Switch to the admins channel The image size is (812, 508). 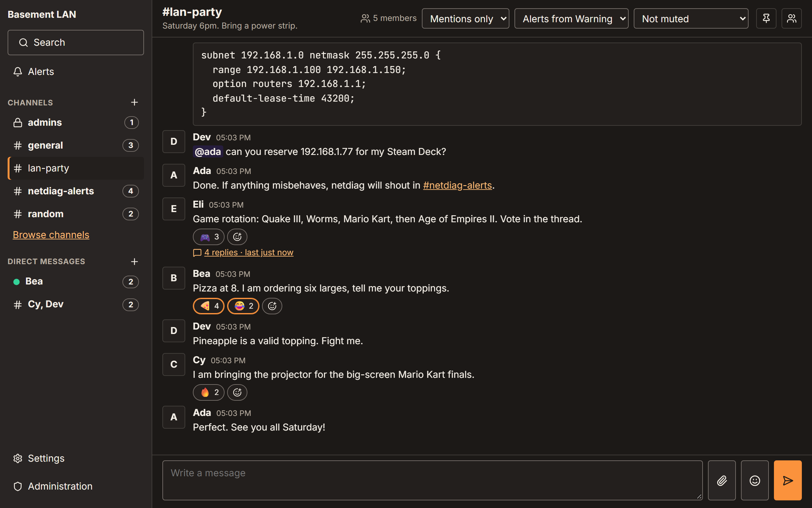76,123
